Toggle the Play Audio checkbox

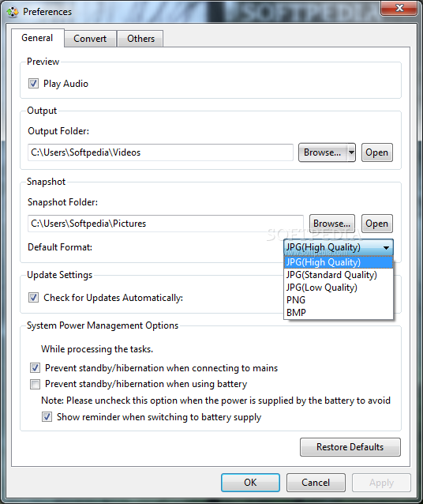33,84
